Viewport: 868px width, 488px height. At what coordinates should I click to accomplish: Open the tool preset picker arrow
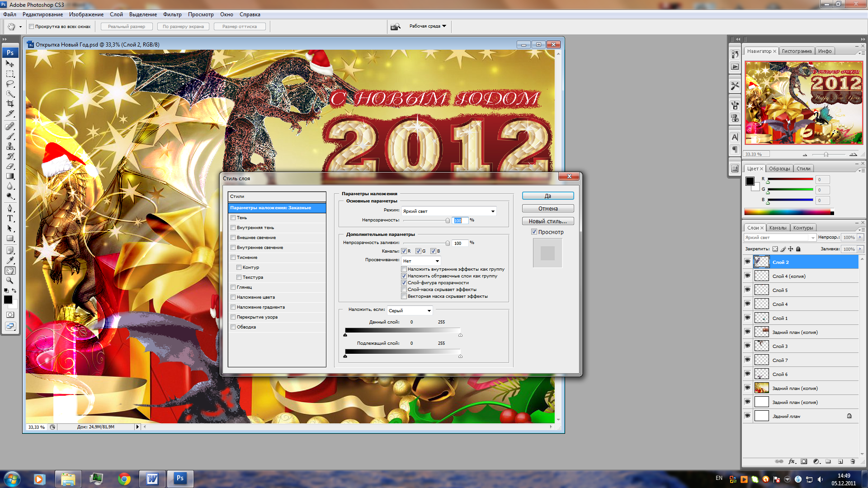click(20, 27)
